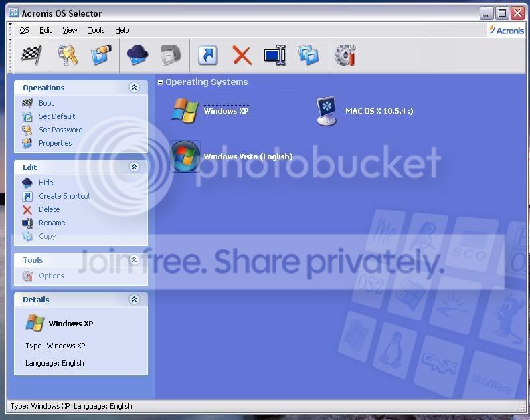
Task: Select the Windows XP label
Action: 226,111
